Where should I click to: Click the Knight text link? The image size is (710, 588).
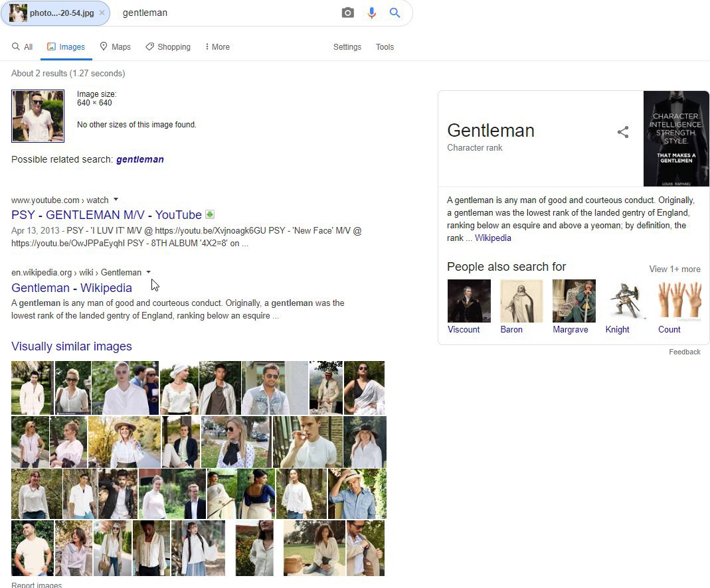617,330
